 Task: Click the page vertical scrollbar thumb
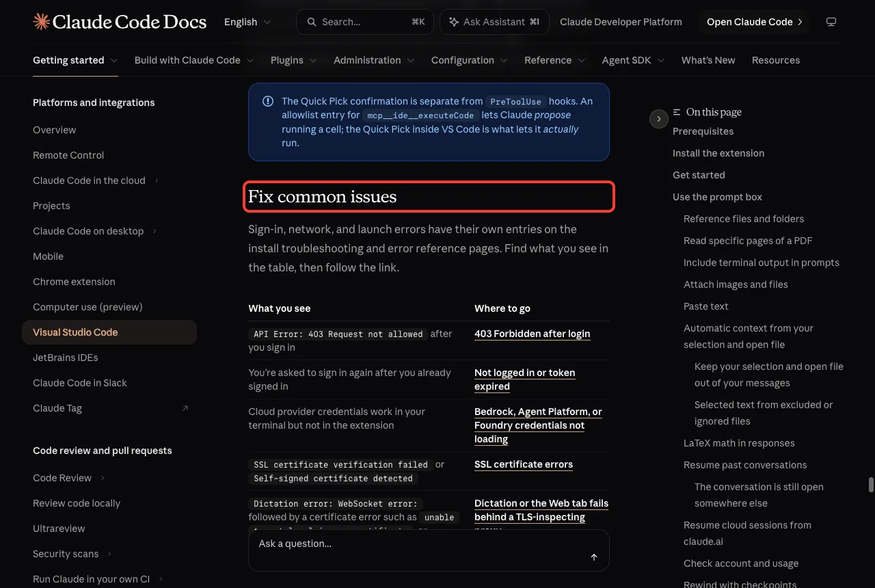(x=871, y=485)
